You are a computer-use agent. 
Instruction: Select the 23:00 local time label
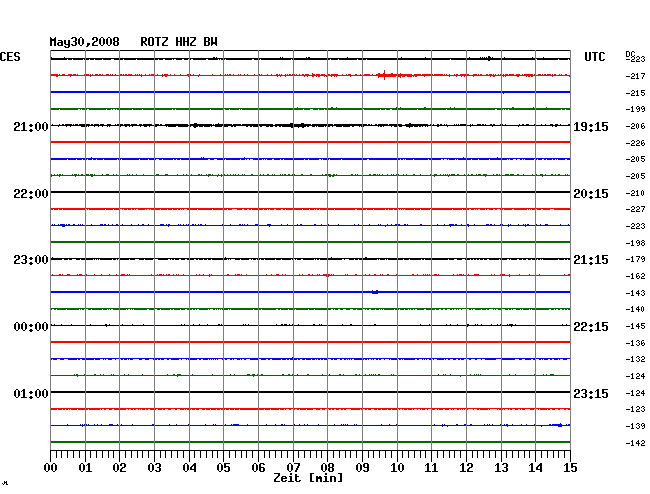pyautogui.click(x=31, y=260)
